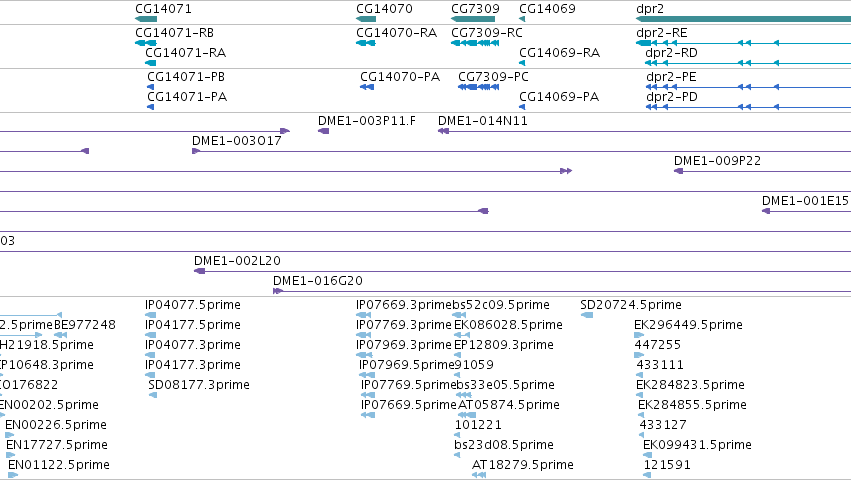Click transcript label CG14071-RA

point(186,53)
